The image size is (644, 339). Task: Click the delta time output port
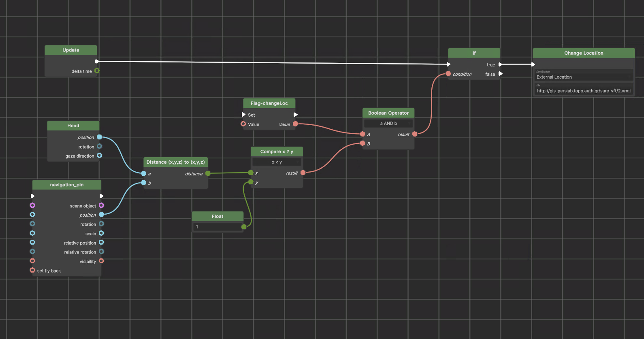(97, 71)
